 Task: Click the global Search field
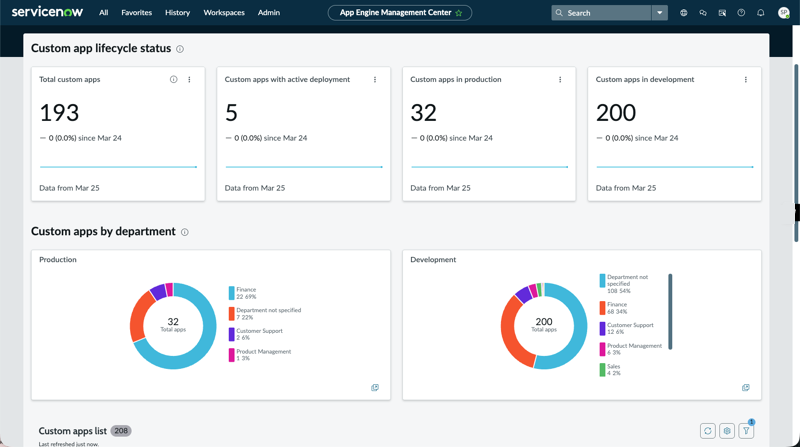tap(601, 13)
